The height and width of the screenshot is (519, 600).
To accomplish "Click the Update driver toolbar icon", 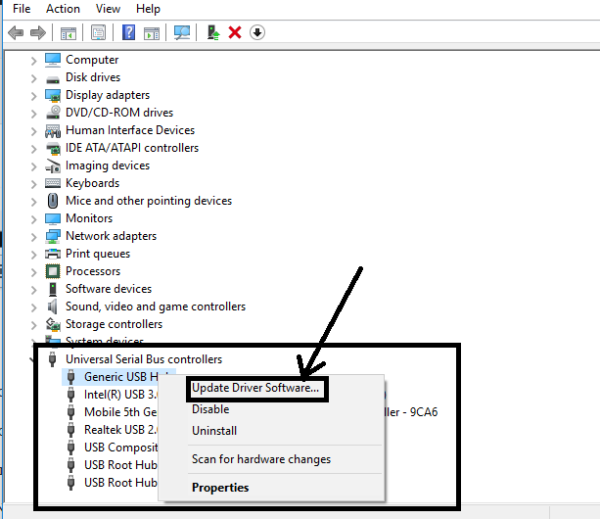I will pyautogui.click(x=213, y=32).
